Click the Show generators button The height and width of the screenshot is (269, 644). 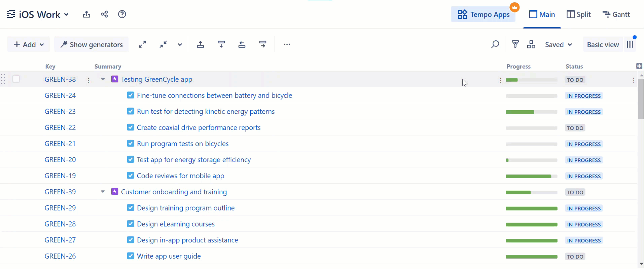tap(92, 44)
